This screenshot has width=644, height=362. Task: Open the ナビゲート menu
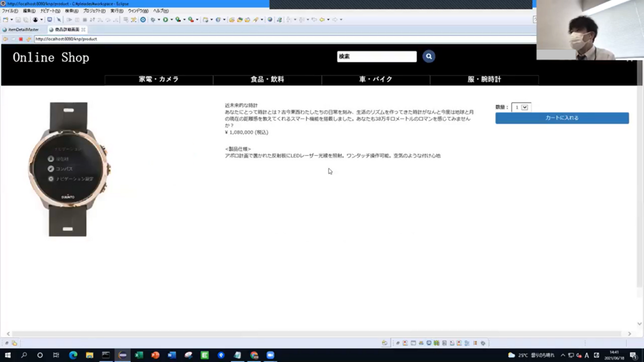click(x=50, y=11)
